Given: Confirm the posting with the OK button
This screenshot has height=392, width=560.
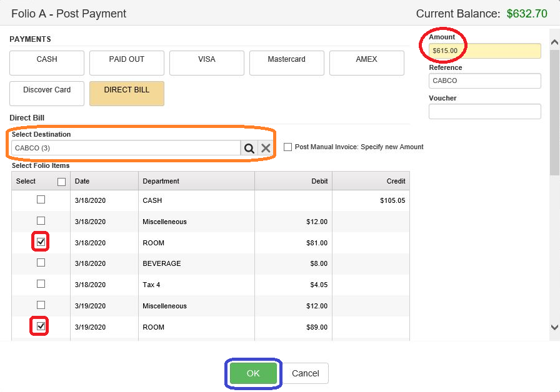Looking at the screenshot, I should pos(252,373).
